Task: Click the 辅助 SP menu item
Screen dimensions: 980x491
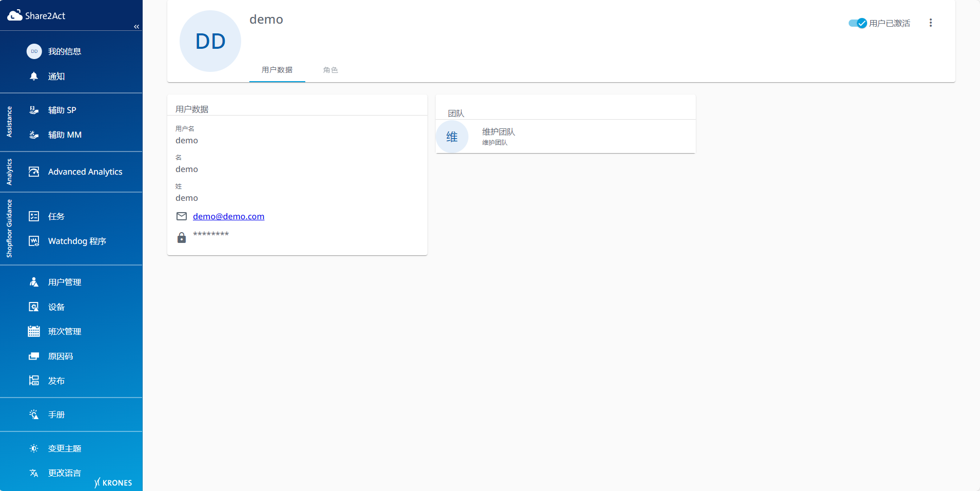Action: pyautogui.click(x=62, y=110)
